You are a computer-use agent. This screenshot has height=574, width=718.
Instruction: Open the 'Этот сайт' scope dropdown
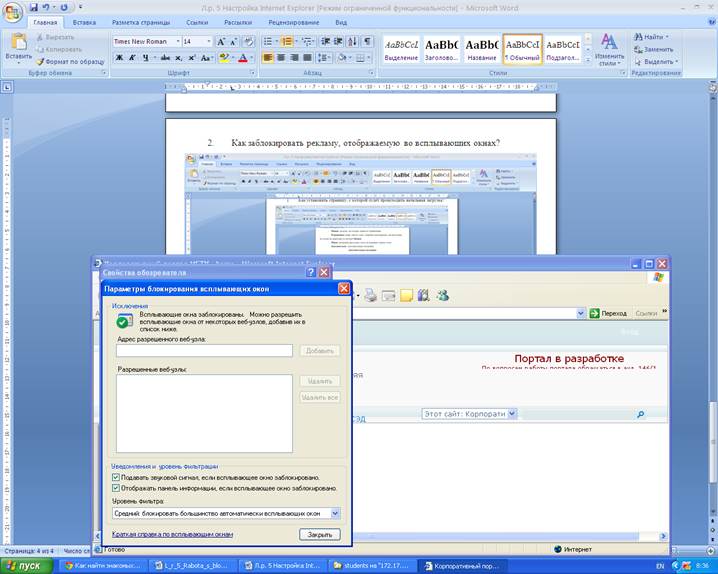pos(511,413)
